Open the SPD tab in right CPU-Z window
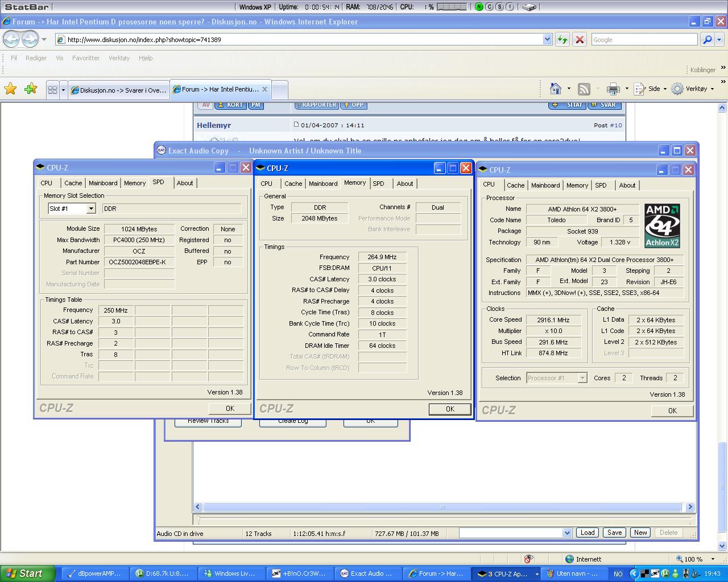728x582 pixels. coord(601,185)
